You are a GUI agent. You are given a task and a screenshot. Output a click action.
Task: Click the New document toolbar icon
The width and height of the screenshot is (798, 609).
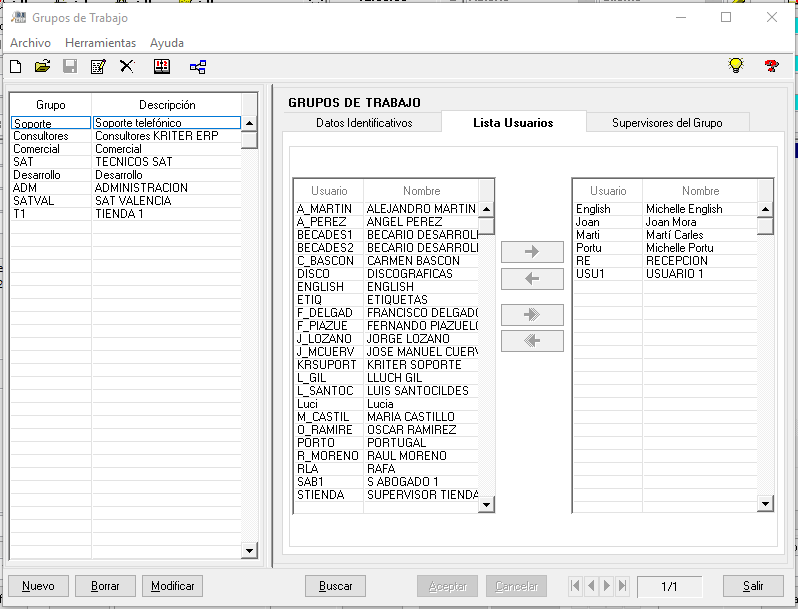coord(16,67)
